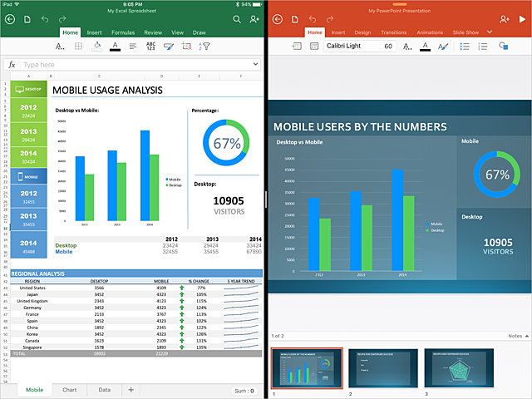532x399 pixels.
Task: Open the slide layout picker
Action: coord(314,47)
